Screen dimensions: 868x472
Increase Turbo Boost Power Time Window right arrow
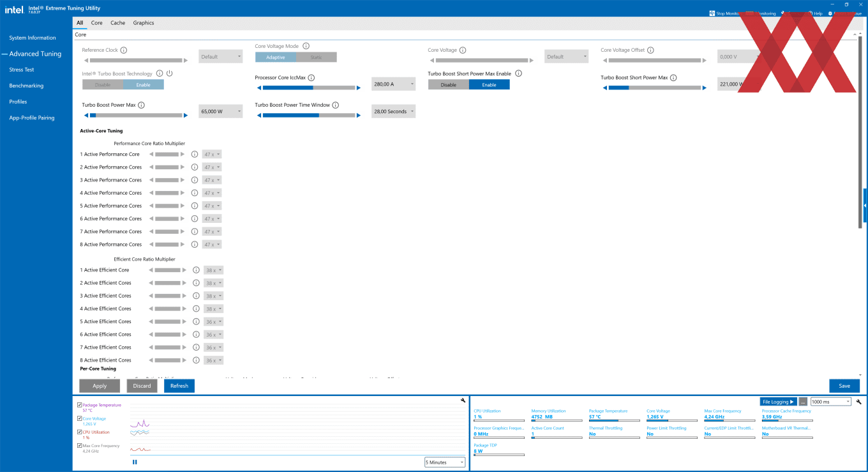359,116
